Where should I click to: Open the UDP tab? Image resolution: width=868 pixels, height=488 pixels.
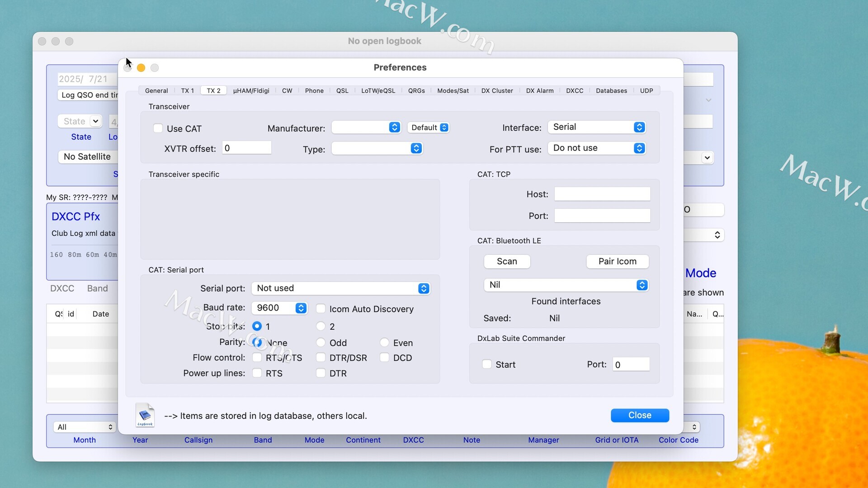point(646,91)
